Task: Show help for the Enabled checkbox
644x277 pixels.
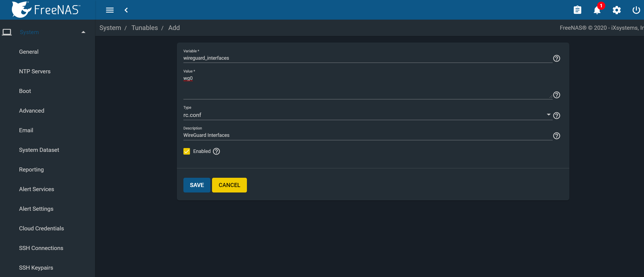Action: coord(216,151)
